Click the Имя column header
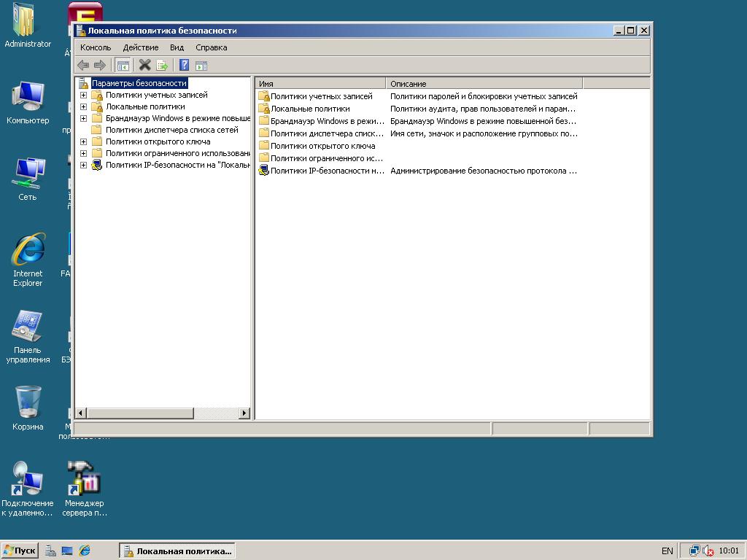 321,84
